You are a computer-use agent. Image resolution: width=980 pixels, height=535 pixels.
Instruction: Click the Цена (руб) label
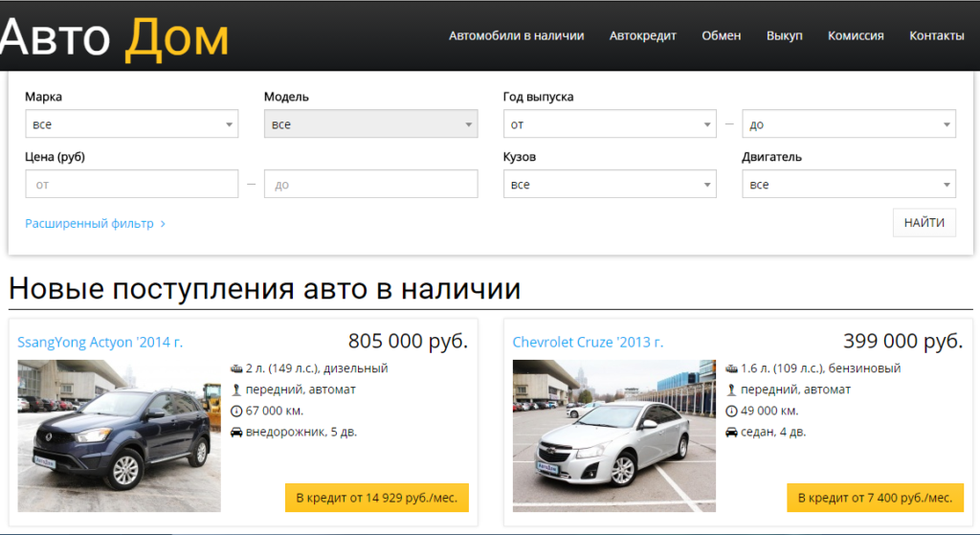coord(55,157)
